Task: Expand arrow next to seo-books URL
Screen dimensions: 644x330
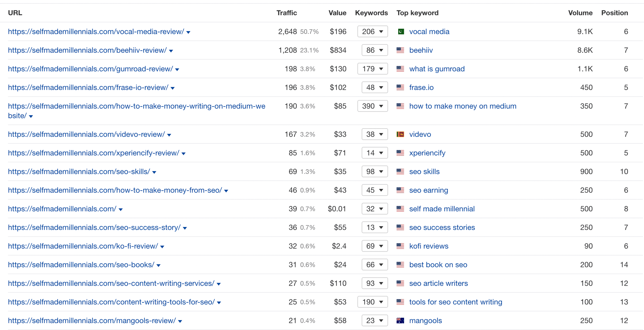Action: (x=159, y=266)
